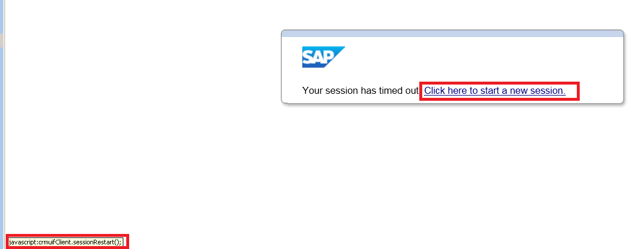Click blank page area left of dialog
Screen dimensions: 644x249
(140, 102)
